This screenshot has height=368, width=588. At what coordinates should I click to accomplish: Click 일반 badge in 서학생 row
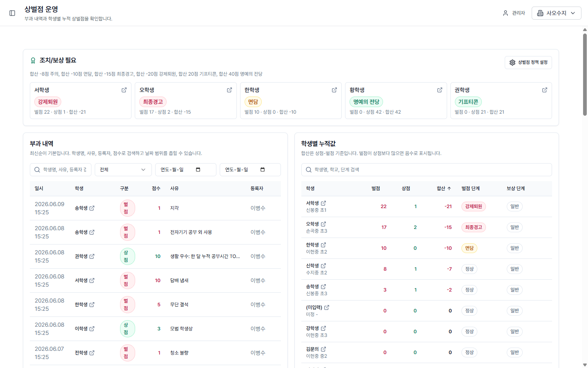[x=514, y=206]
